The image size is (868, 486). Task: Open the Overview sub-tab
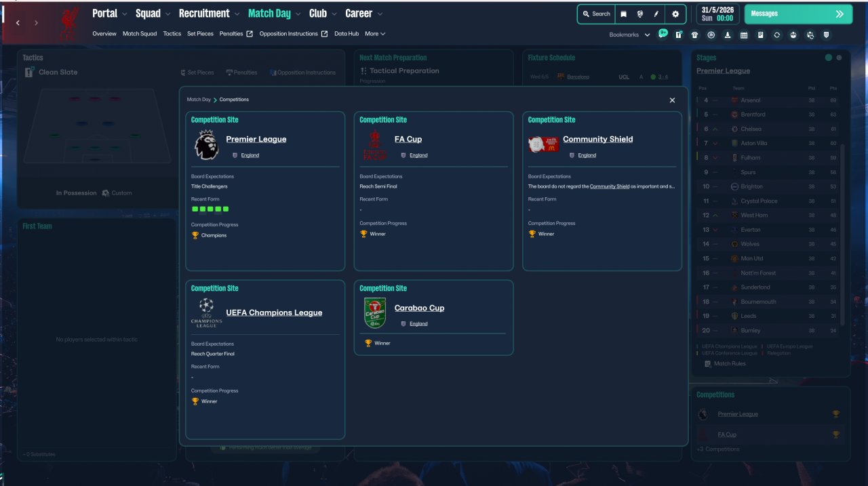(x=104, y=34)
